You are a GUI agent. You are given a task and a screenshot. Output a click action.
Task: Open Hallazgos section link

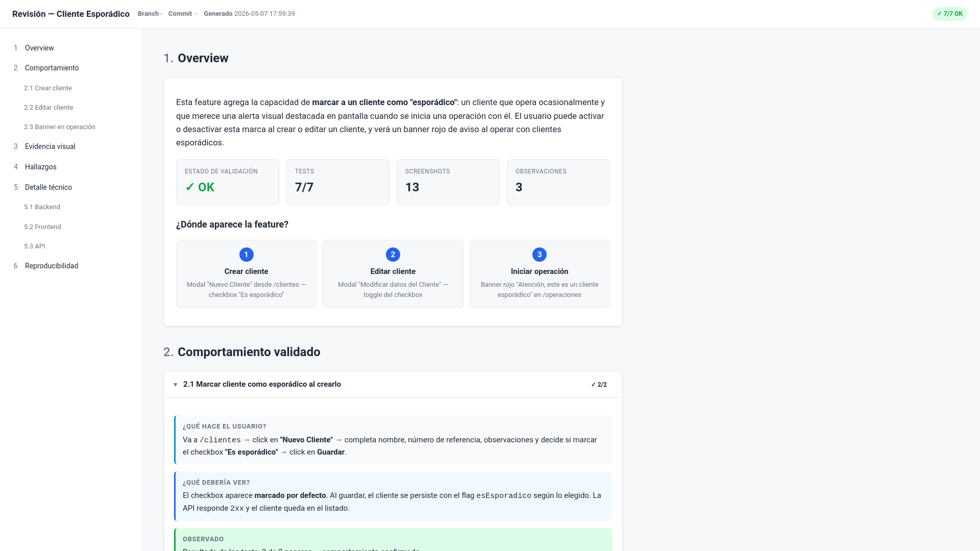coord(41,167)
